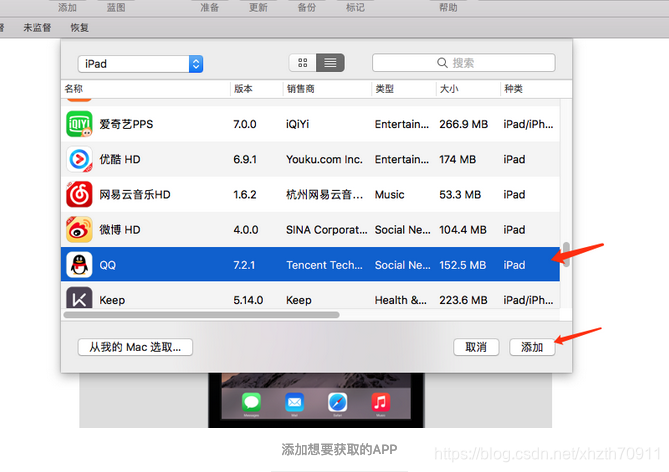Viewport: 669px width, 472px height.
Task: Click version 1.6.2 cell
Action: pyautogui.click(x=245, y=195)
